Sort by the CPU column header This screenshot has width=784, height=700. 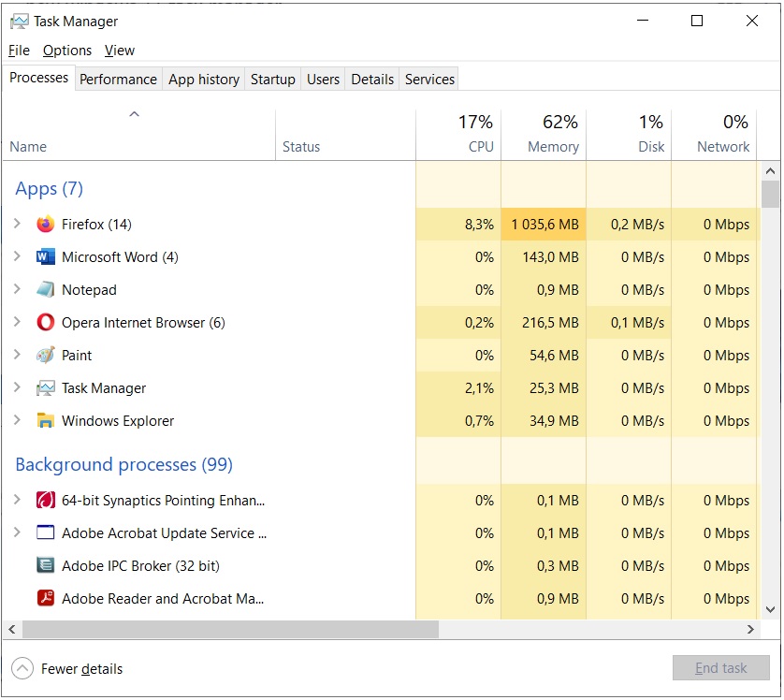click(x=458, y=135)
